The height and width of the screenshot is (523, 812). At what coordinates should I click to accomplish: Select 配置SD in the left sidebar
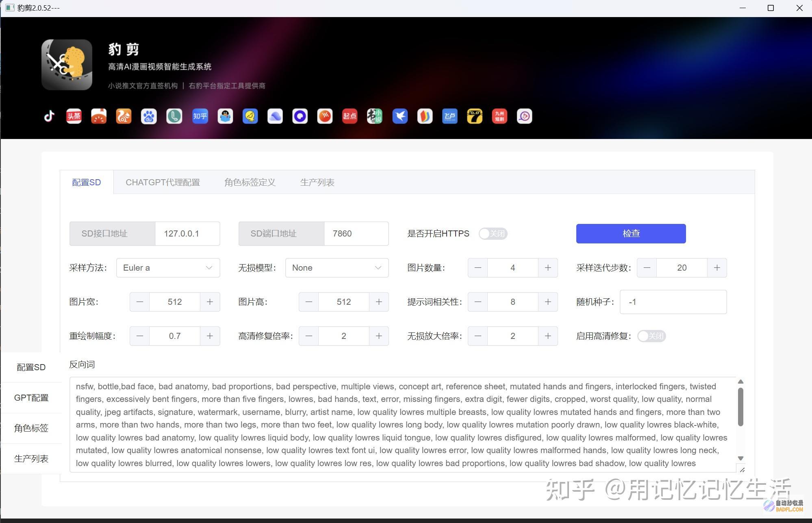point(31,367)
